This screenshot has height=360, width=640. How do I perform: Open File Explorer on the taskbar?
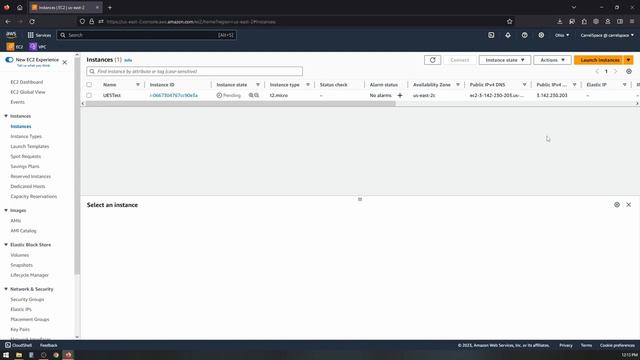[19, 355]
